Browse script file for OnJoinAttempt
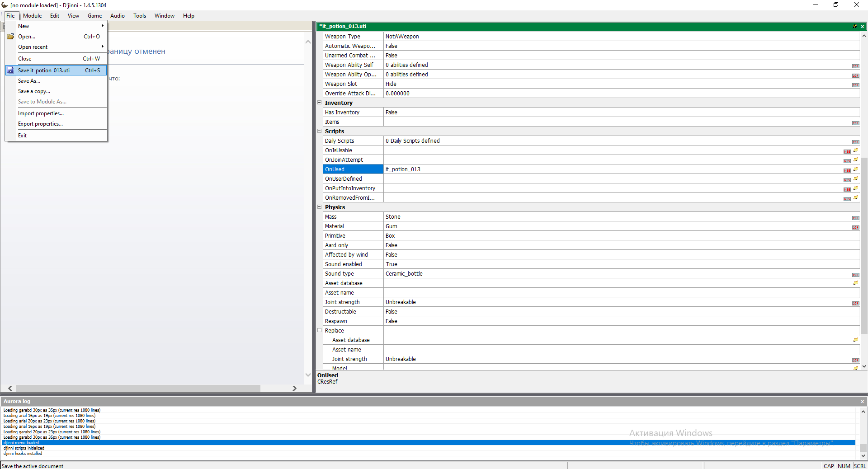 [855, 159]
